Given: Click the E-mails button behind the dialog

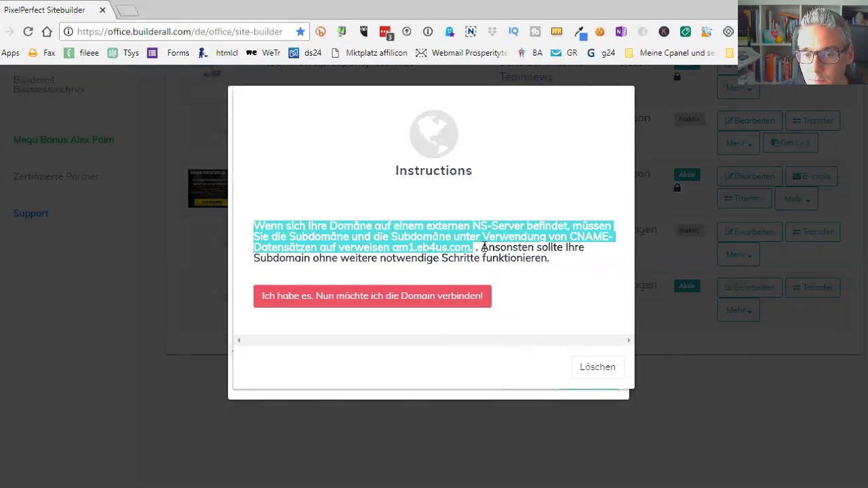Looking at the screenshot, I should (x=812, y=176).
